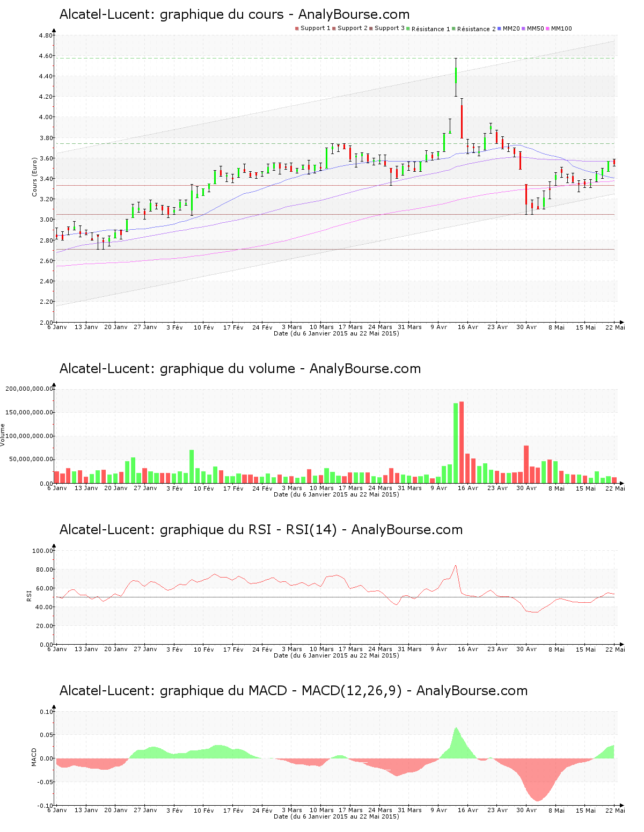Viewport: 644px width, 832px height.
Task: Click the MM50 purple legend marker
Action: click(x=524, y=28)
